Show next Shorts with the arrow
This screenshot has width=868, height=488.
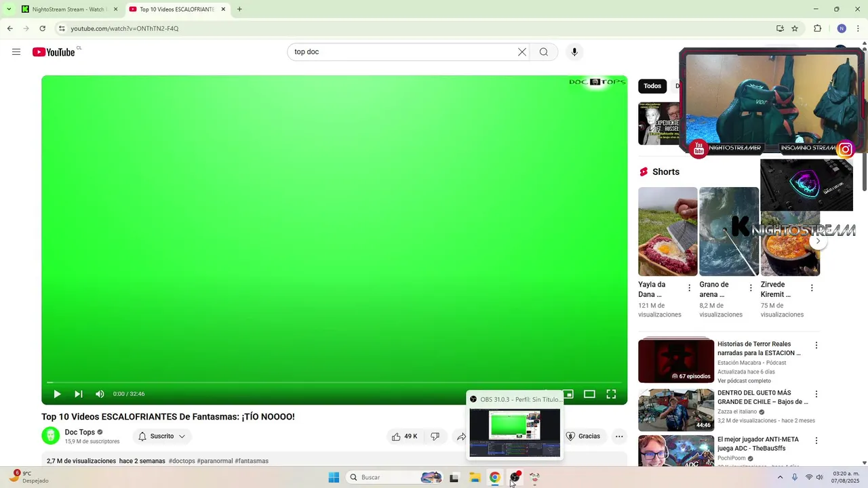(818, 241)
